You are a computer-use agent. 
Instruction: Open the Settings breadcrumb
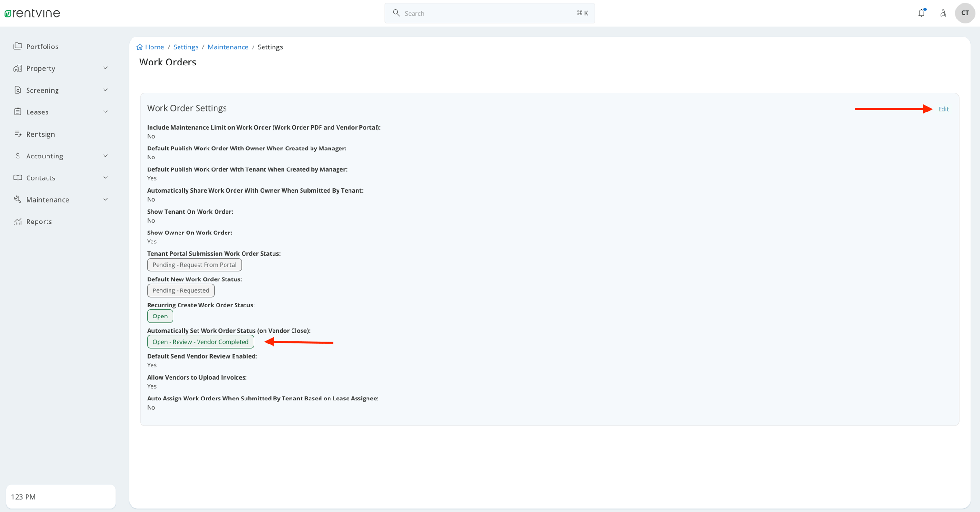(186, 47)
